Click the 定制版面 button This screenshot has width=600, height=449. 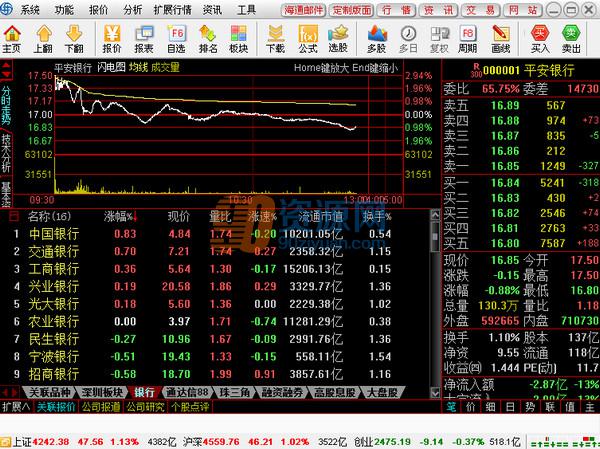[351, 10]
